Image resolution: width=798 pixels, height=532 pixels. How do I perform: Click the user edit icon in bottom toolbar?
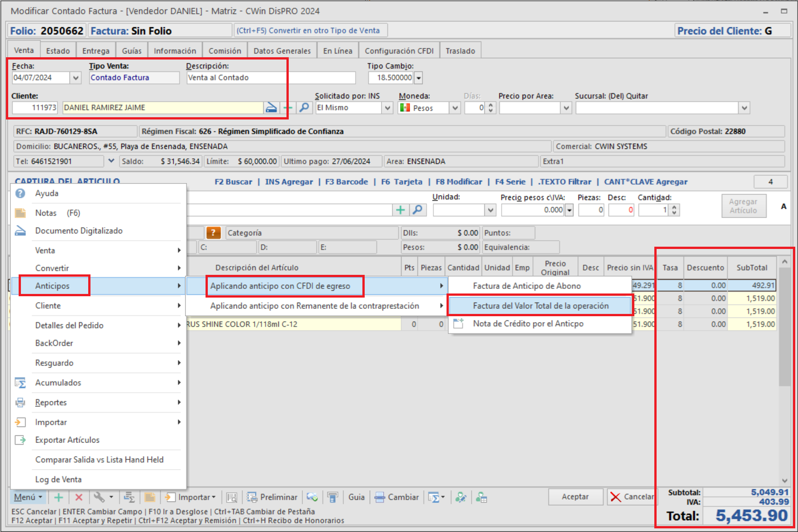click(x=461, y=497)
